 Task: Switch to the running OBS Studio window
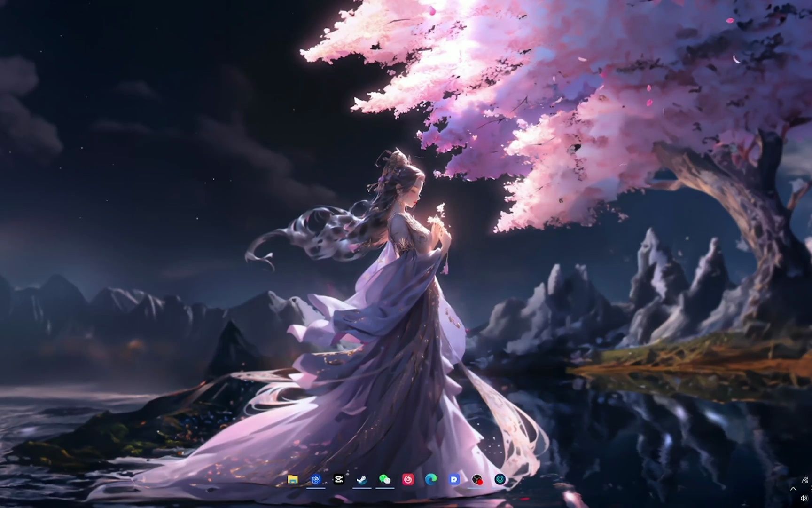pos(476,480)
